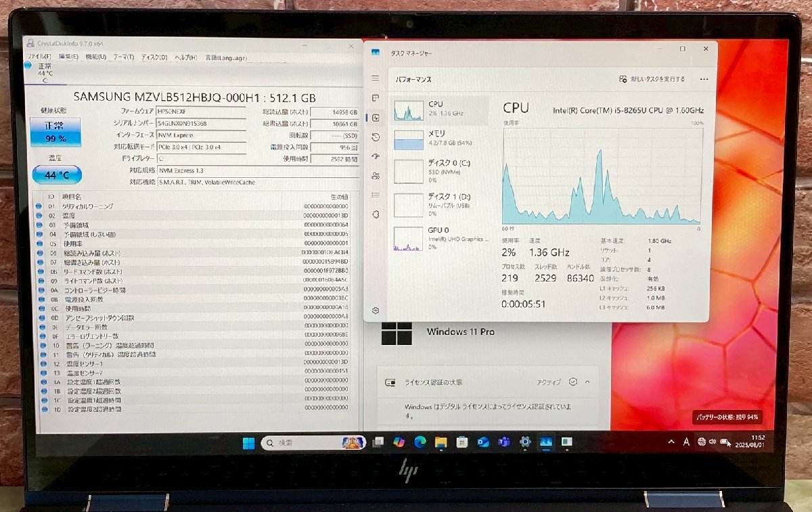Select the C: drive status tab showing 正常 44 °C

[x=45, y=73]
